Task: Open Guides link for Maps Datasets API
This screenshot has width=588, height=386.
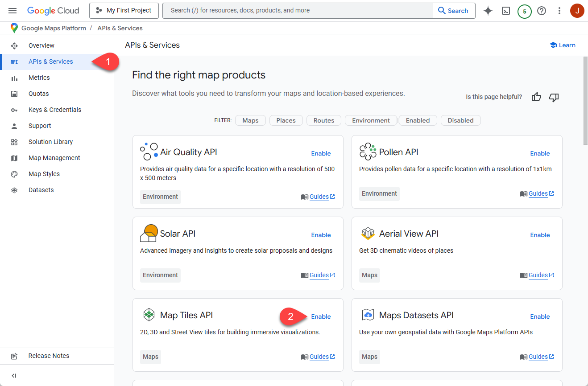Action: [x=537, y=357]
